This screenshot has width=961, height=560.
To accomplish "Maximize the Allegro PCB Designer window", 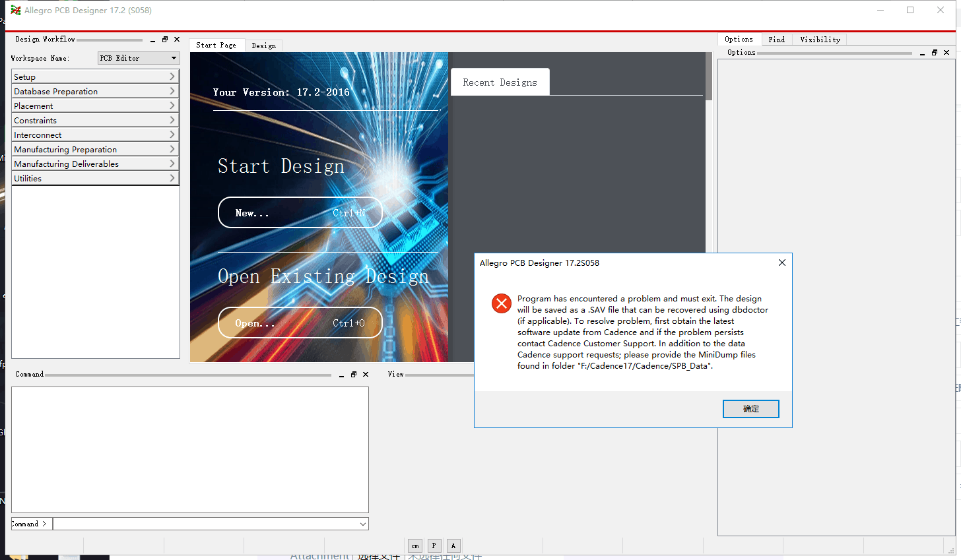I will pyautogui.click(x=910, y=10).
